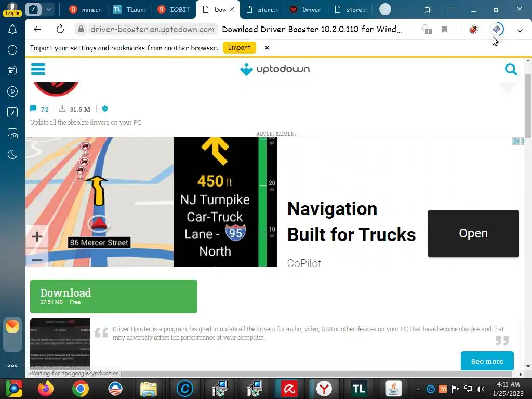Open the reviews chat bubble icon in address bar
This screenshot has width=532, height=399.
(427, 29)
